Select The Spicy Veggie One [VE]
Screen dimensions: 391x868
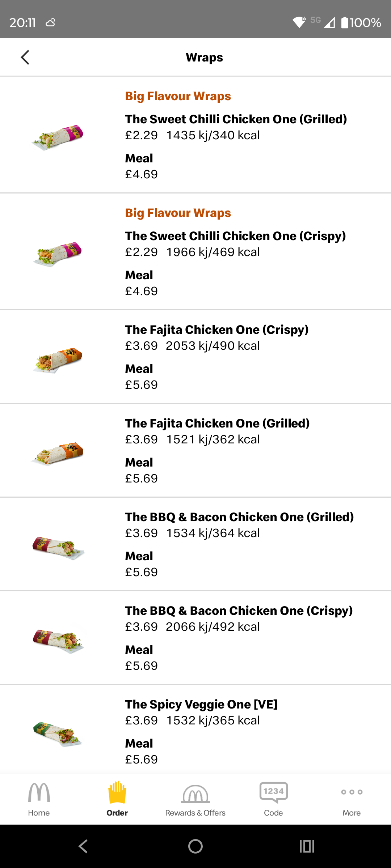coord(201,705)
